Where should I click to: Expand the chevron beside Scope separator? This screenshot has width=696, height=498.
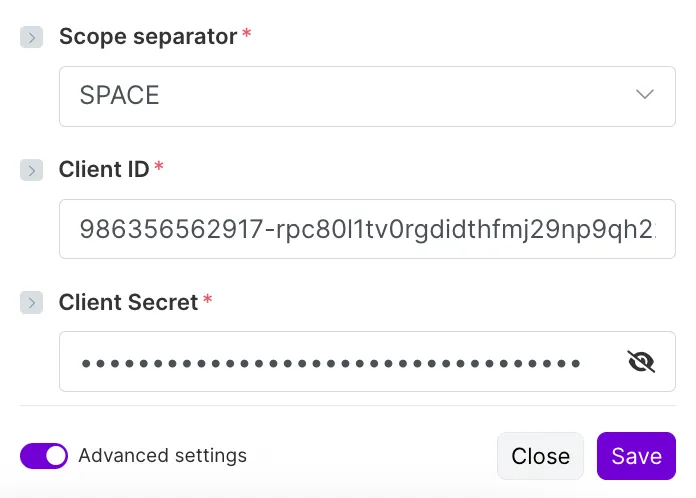click(x=32, y=37)
